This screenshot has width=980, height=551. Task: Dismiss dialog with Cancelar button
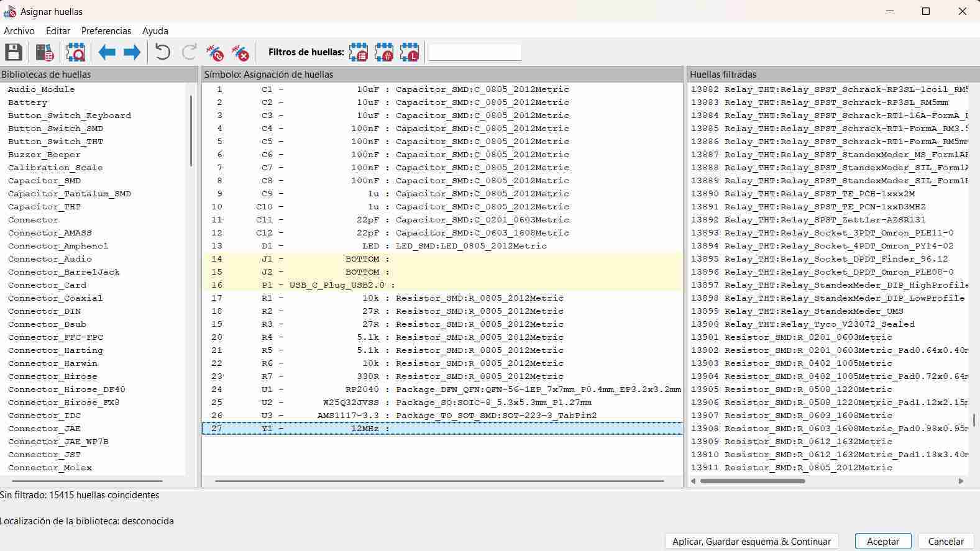click(x=946, y=541)
